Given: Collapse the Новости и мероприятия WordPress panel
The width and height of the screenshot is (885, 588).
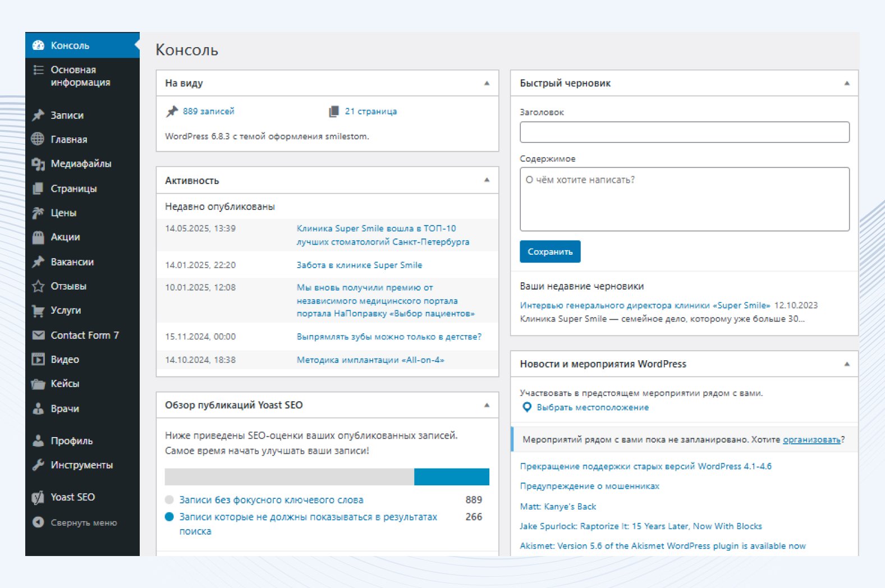Looking at the screenshot, I should click(x=847, y=364).
